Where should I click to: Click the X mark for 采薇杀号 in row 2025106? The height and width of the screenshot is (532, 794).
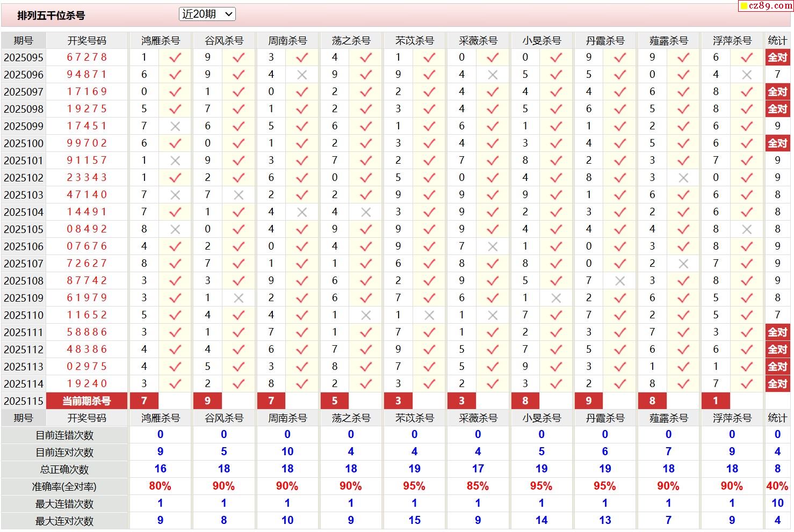point(493,246)
